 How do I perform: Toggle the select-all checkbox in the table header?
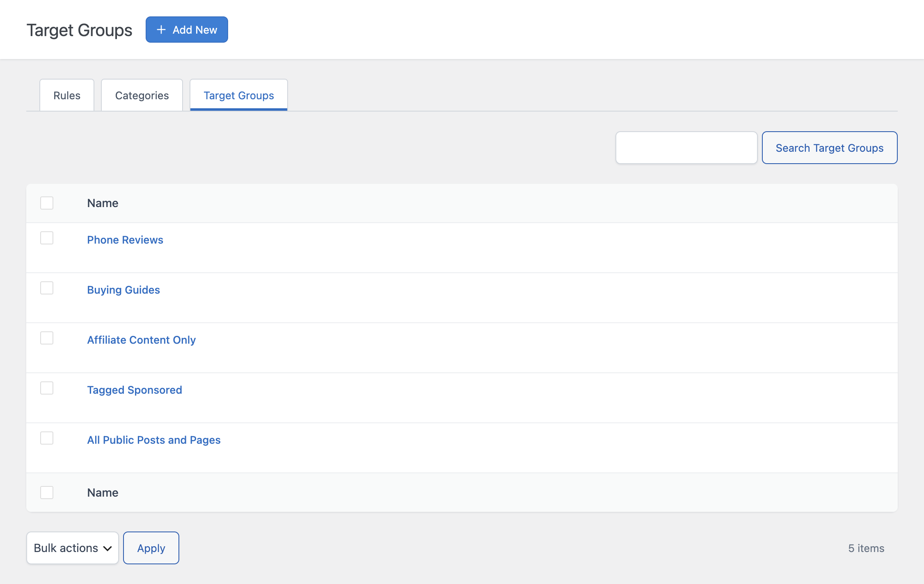click(47, 203)
